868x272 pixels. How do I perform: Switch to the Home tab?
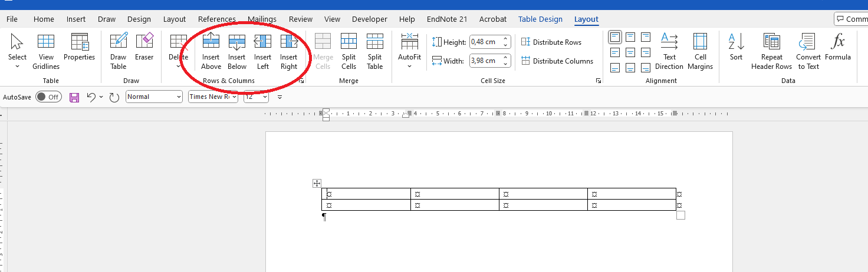pyautogui.click(x=44, y=19)
